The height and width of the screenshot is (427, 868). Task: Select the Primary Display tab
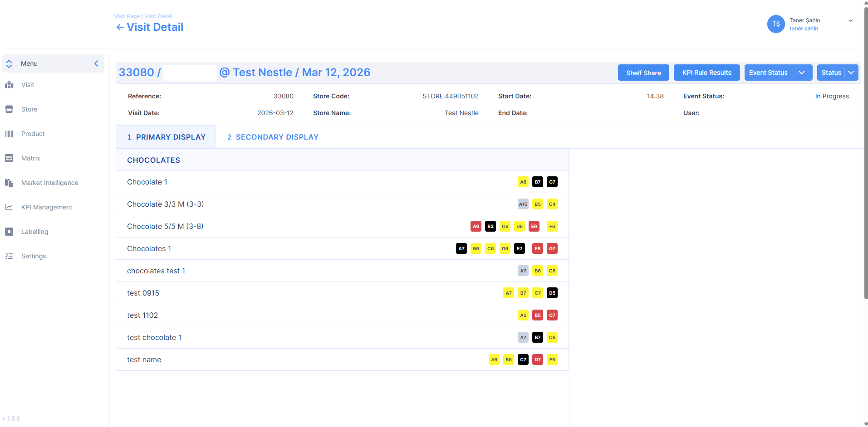click(166, 137)
